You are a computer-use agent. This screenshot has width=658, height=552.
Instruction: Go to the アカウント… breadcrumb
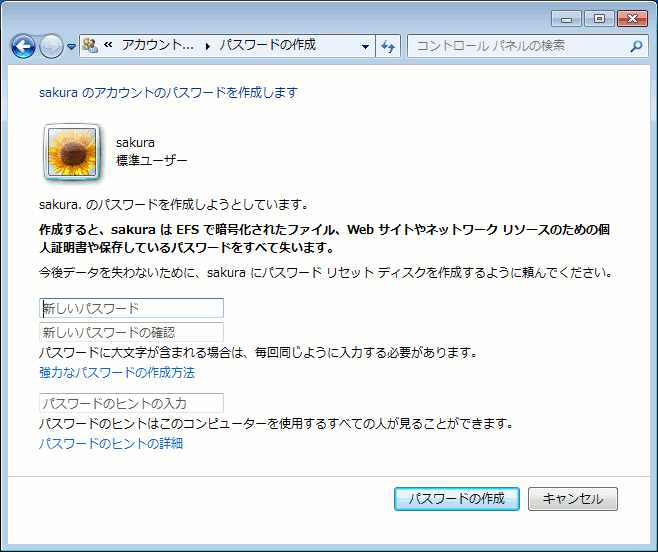point(156,46)
